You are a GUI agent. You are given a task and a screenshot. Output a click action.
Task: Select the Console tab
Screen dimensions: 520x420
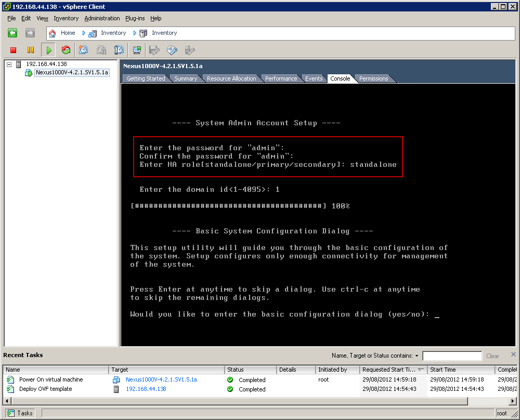pos(340,78)
